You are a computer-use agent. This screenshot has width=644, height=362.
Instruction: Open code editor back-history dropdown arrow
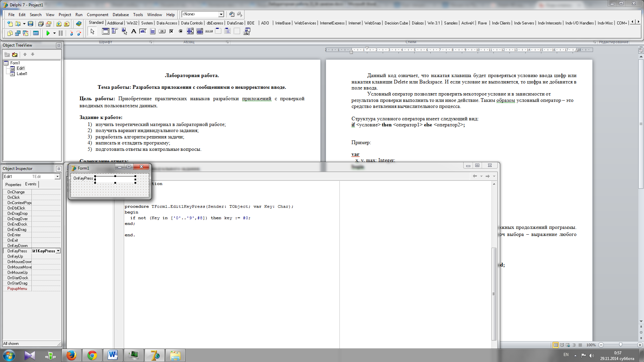coord(481,176)
